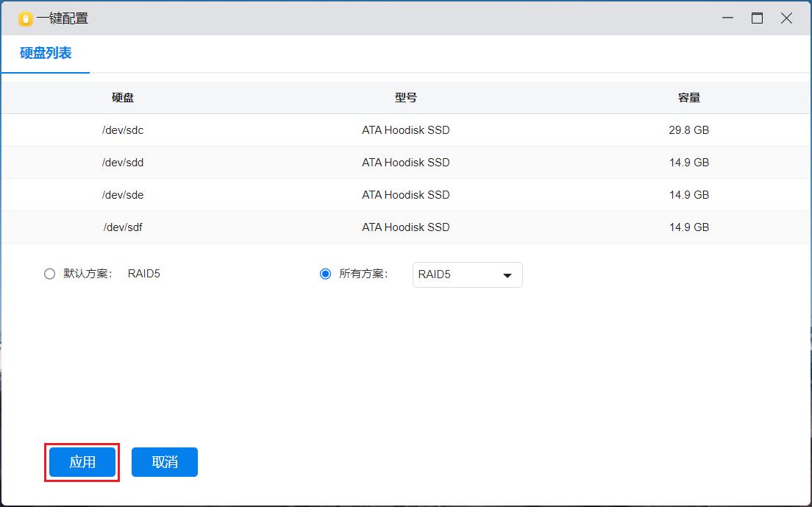The height and width of the screenshot is (507, 812).
Task: Click the 型号 column header
Action: tap(405, 97)
